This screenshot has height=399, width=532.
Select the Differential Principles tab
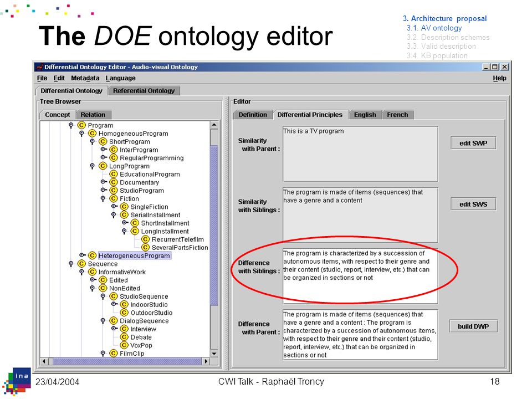coord(310,115)
